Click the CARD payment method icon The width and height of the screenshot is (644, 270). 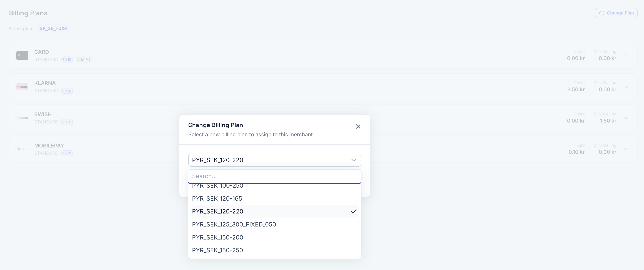coord(22,55)
